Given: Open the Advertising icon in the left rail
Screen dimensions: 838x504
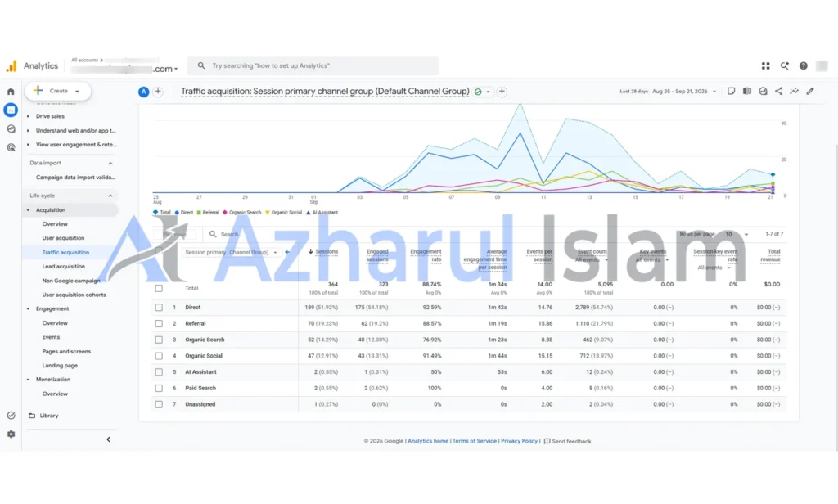Looking at the screenshot, I should (x=11, y=147).
